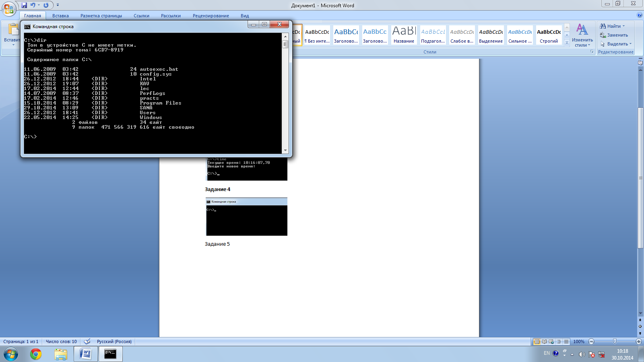This screenshot has height=362, width=644.
Task: Switch to Ссылки tab
Action: click(x=141, y=16)
